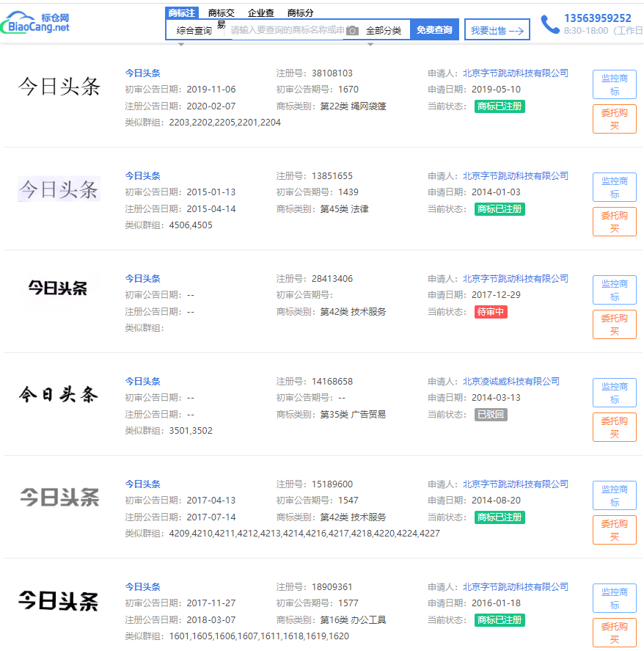The width and height of the screenshot is (644, 651).
Task: Click the 免费查询 search button
Action: pos(434,30)
